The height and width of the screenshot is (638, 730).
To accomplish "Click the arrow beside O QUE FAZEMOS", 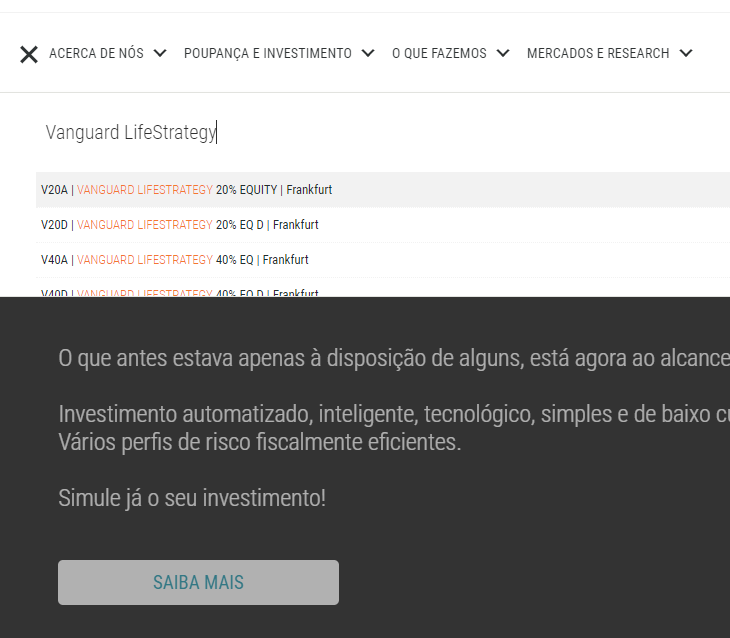I will pos(502,54).
